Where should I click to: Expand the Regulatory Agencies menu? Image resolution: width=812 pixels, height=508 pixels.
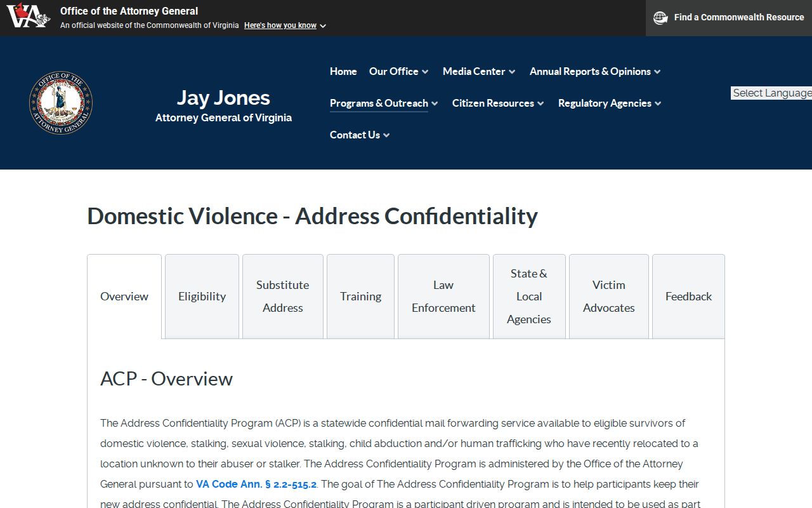coord(610,103)
